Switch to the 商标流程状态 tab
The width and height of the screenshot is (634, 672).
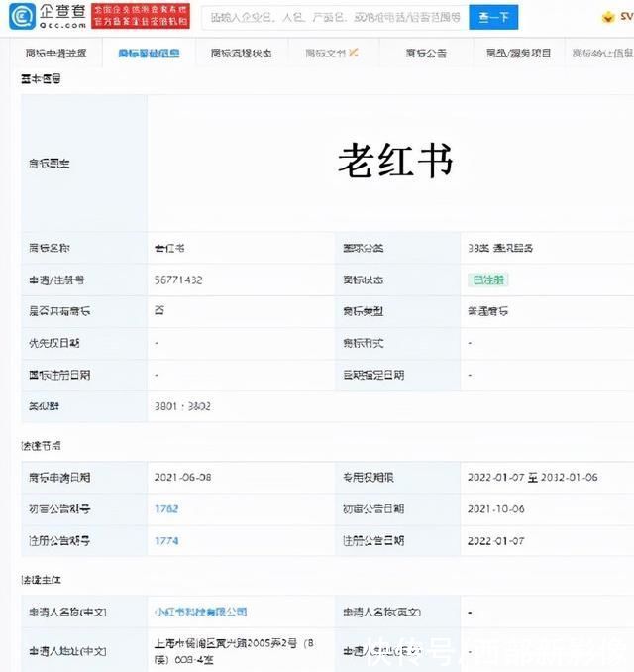pos(241,54)
